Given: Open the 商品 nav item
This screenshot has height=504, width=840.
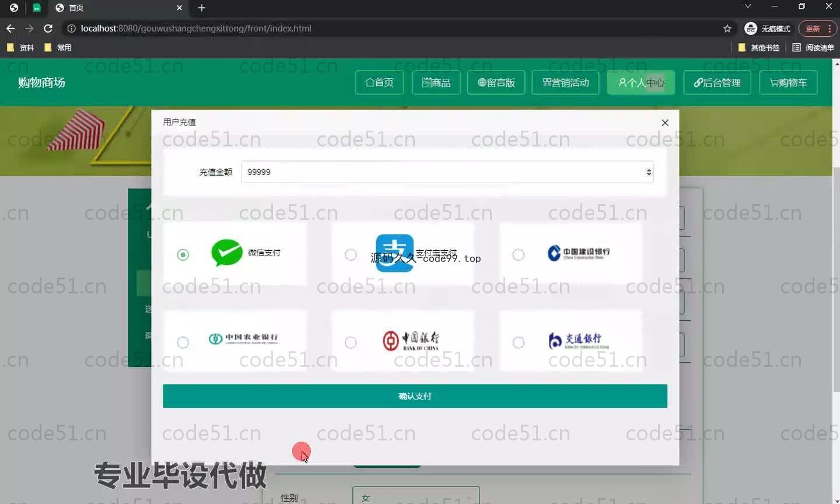Looking at the screenshot, I should [436, 83].
